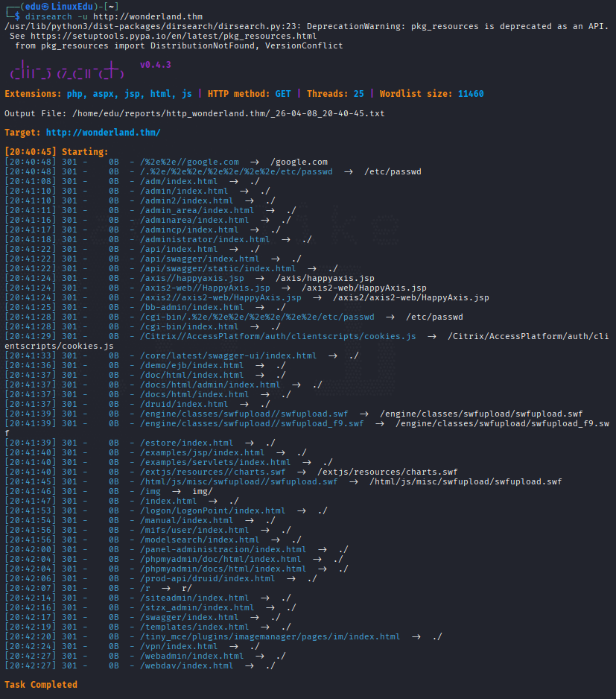
Task: Click the "/admin_area/index.html" path
Action: [197, 210]
